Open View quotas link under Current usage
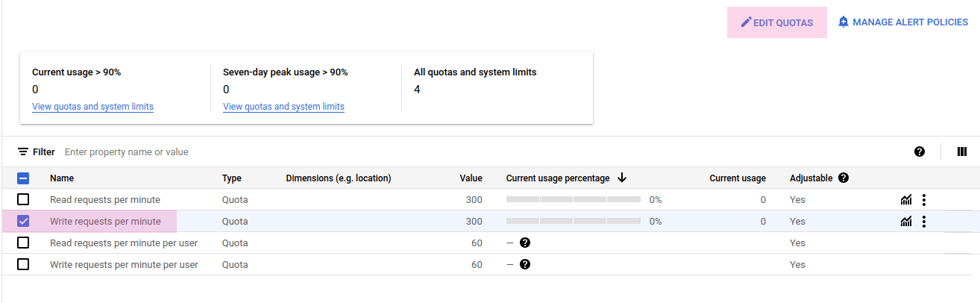This screenshot has height=303, width=980. coord(92,107)
